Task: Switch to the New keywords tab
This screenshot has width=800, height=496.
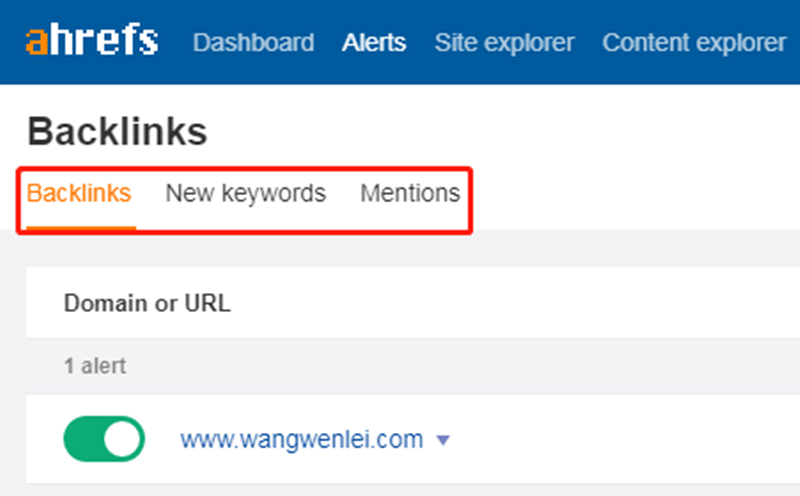Action: coord(245,192)
